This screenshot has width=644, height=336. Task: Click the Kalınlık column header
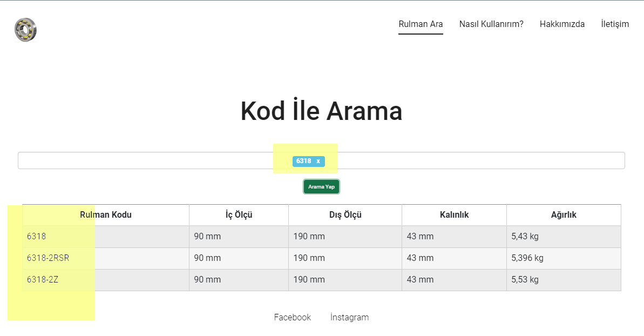coord(454,215)
